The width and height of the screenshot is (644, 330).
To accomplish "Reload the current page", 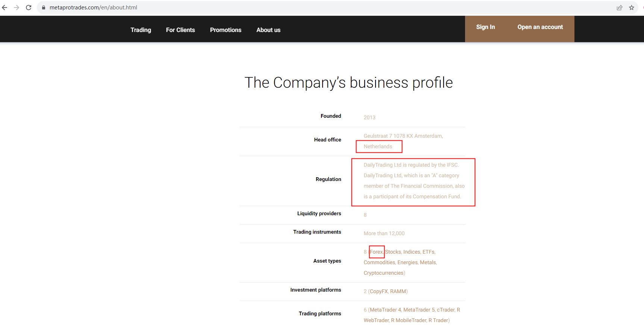I will 29,8.
